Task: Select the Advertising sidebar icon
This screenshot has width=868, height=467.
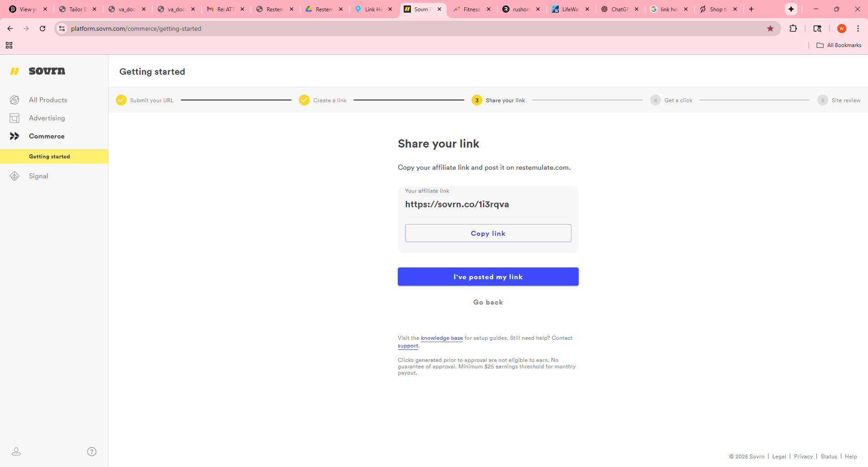Action: [x=14, y=118]
